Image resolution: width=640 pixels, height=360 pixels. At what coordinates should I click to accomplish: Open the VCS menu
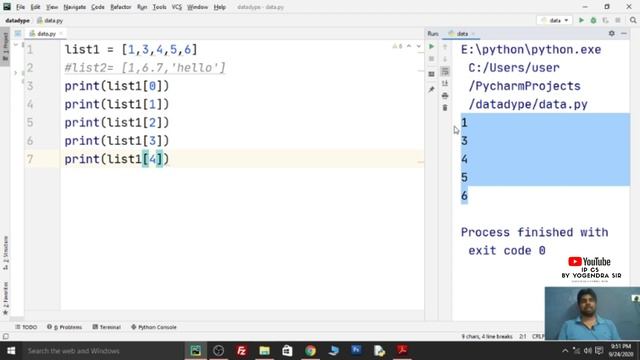point(177,7)
